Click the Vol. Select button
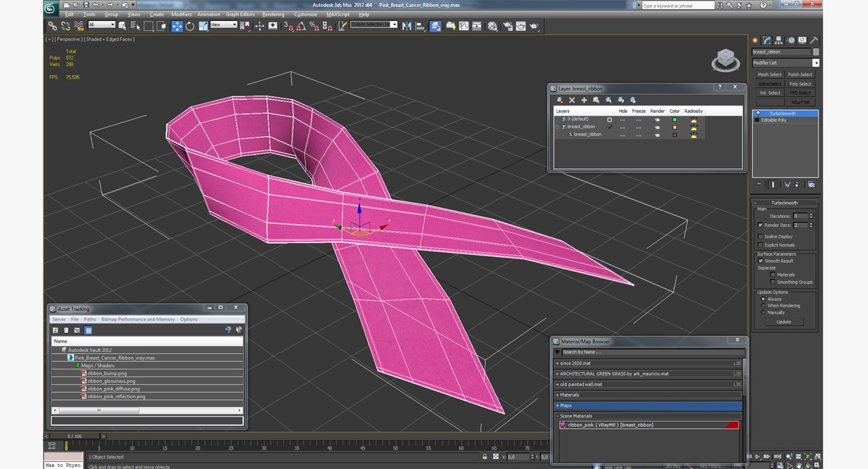Screen dimensions: 868x469 pyautogui.click(x=769, y=93)
